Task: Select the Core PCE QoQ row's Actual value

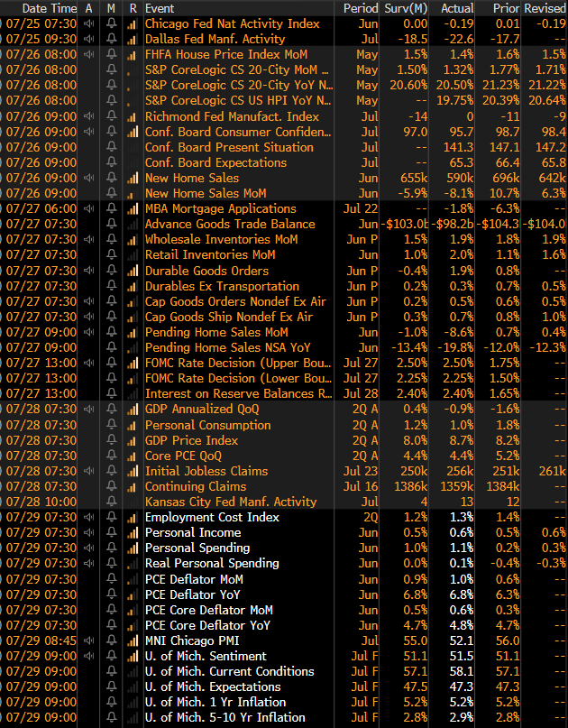Action: click(462, 456)
